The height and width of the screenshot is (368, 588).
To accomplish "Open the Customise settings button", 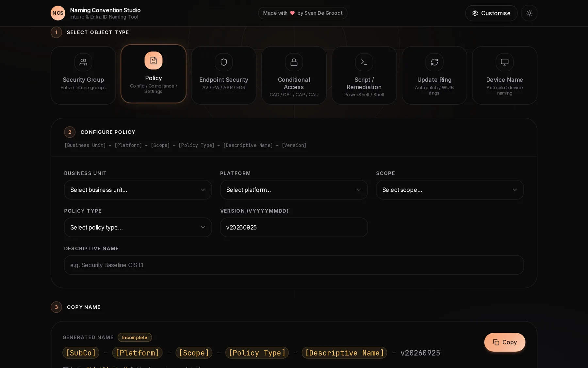I will (491, 13).
